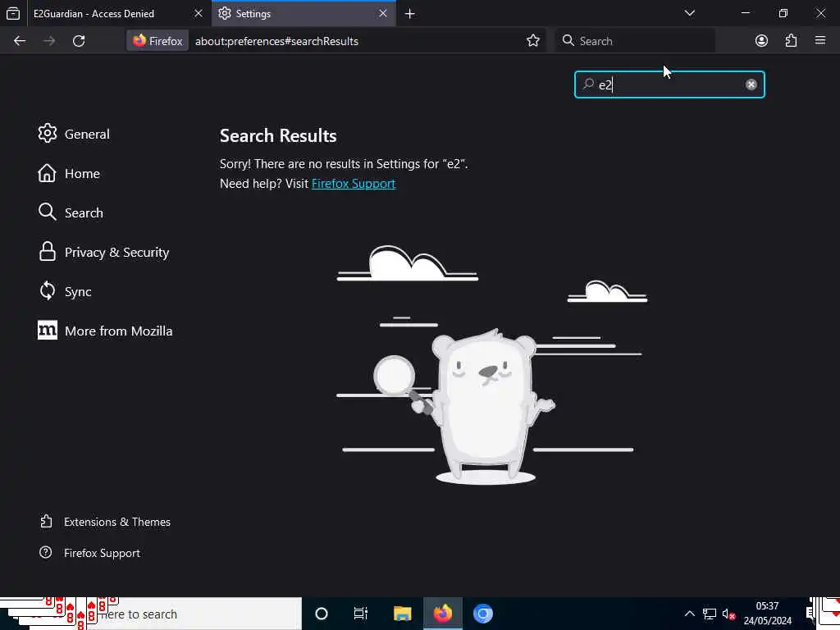Reload the current page
This screenshot has height=630, width=840.
pos(79,41)
